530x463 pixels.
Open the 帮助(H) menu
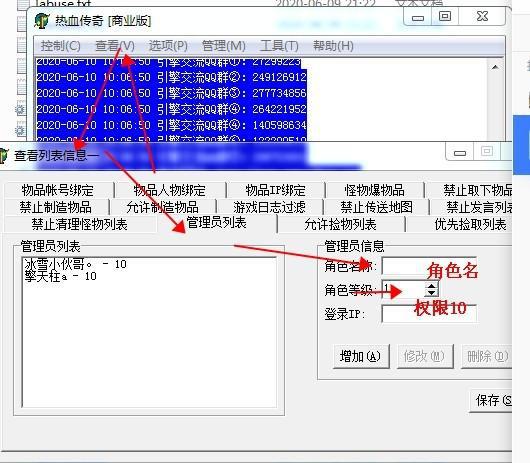[x=333, y=46]
